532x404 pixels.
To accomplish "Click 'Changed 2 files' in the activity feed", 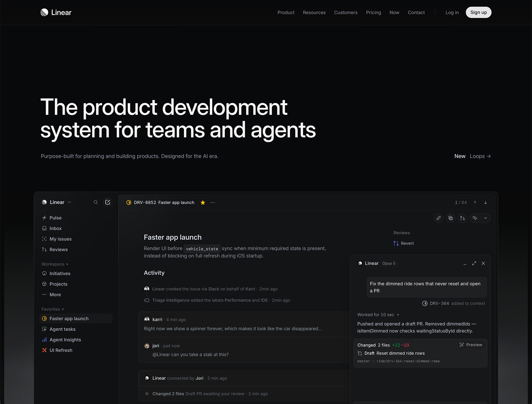I will point(168,394).
